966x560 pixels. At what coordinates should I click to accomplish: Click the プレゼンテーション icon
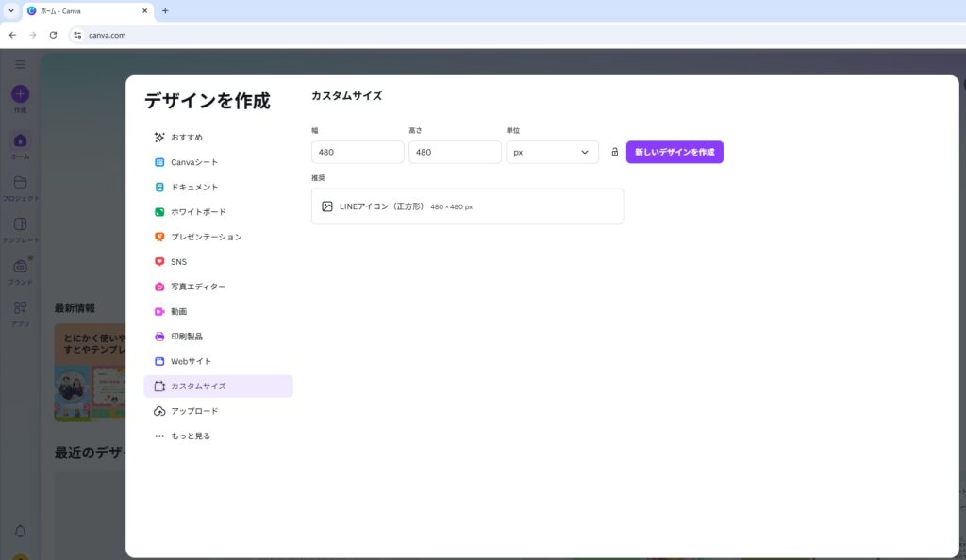(x=158, y=237)
